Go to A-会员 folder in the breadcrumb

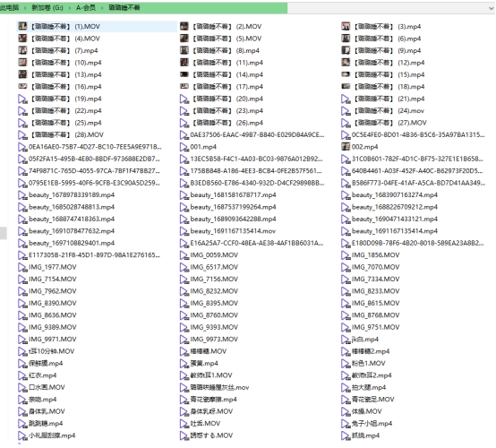pyautogui.click(x=86, y=8)
